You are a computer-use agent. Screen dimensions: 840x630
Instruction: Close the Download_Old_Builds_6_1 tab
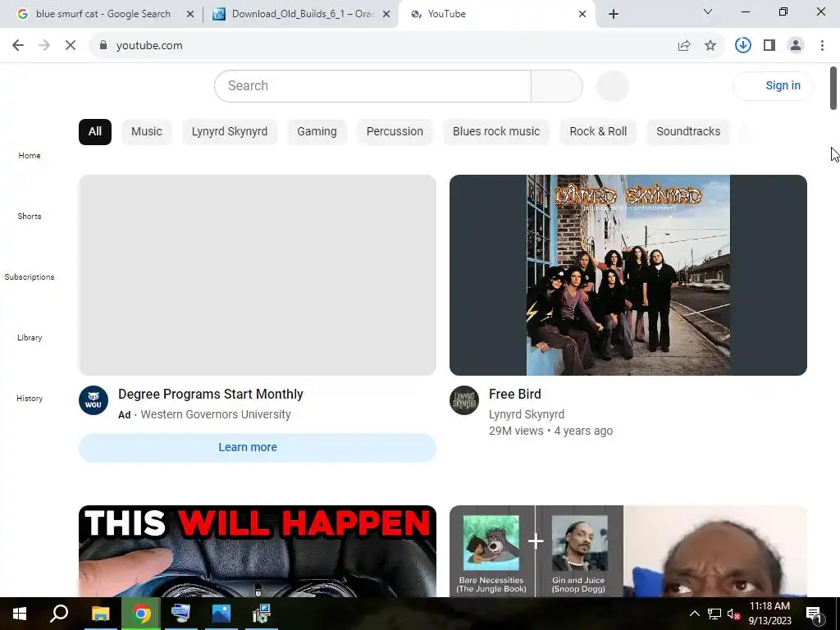click(x=386, y=14)
